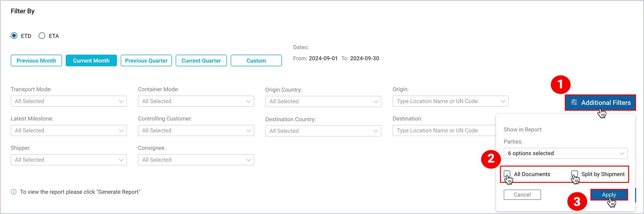The height and width of the screenshot is (214, 644).
Task: Open the Container Mode dropdown
Action: click(x=196, y=101)
